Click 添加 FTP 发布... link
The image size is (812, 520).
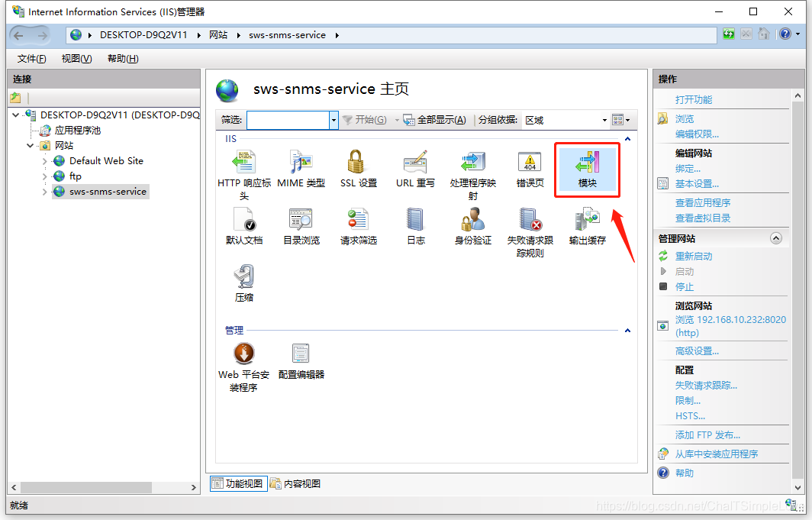[707, 435]
